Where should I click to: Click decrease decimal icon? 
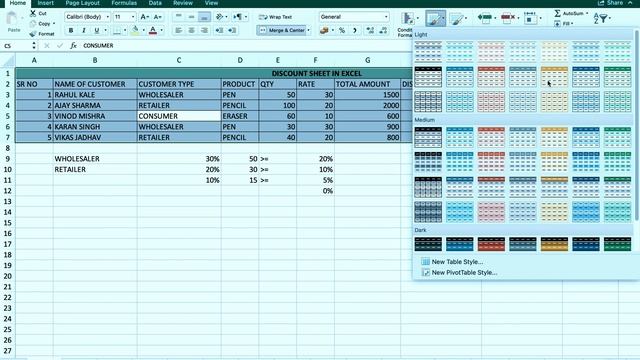tap(383, 30)
